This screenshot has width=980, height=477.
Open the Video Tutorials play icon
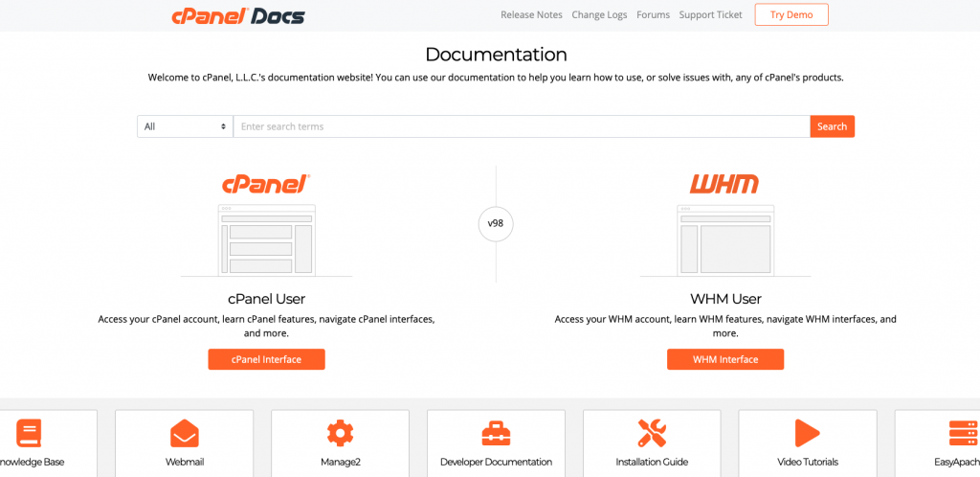(807, 433)
